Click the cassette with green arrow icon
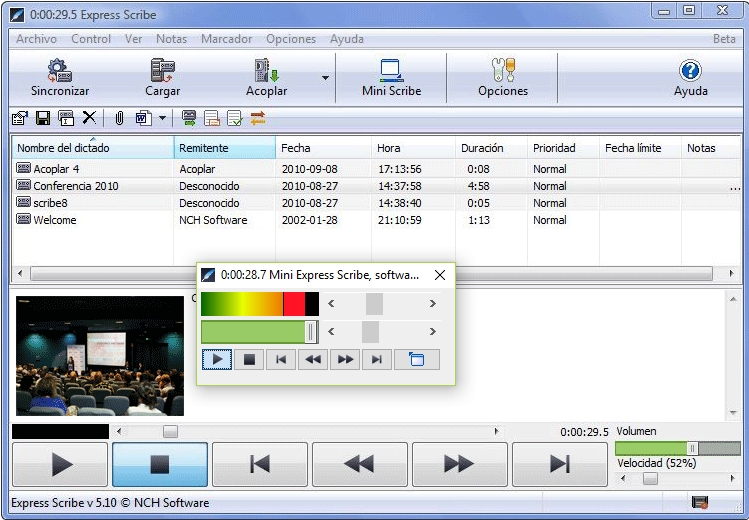 click(189, 117)
